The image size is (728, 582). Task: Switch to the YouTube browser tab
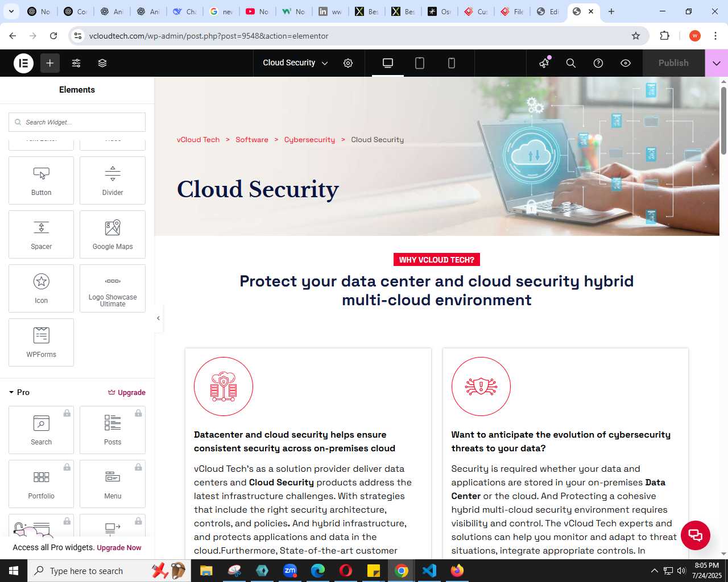[x=257, y=11]
